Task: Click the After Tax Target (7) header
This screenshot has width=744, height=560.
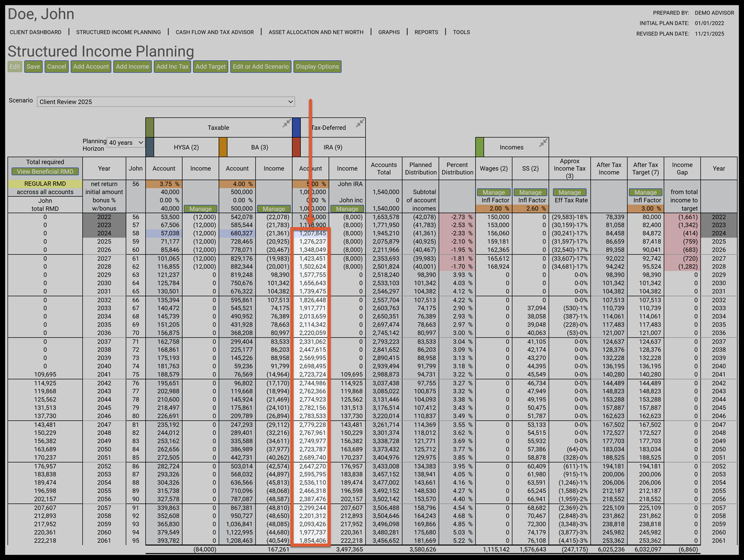Action: 646,168
